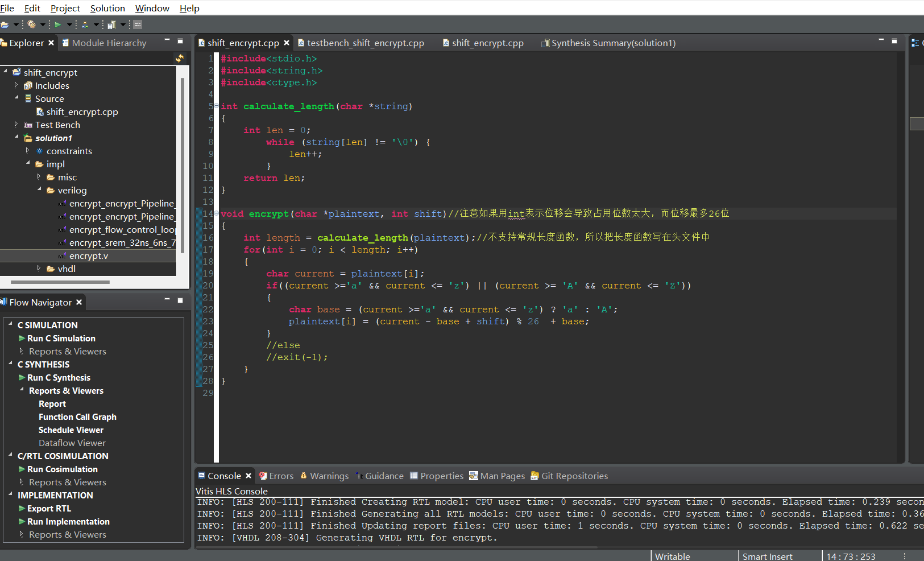Open the Help menu
The width and height of the screenshot is (924, 561).
click(x=189, y=8)
